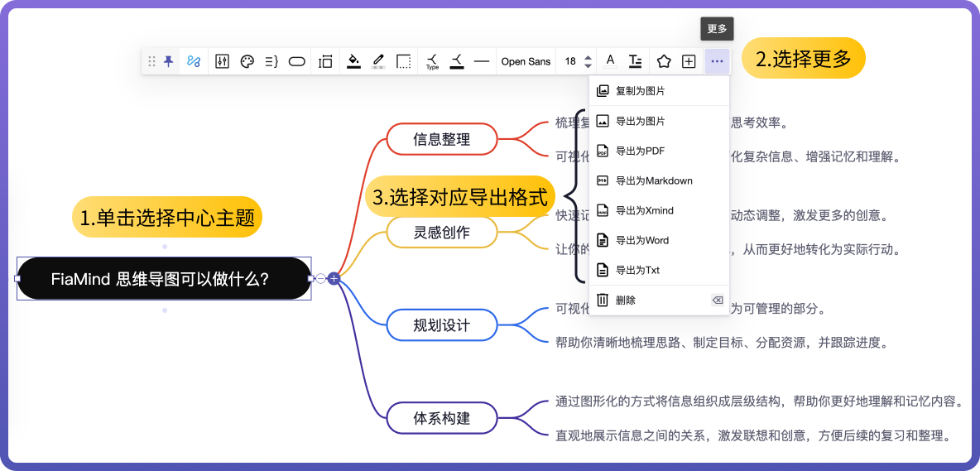Select 导出为Markdown option

(659, 180)
